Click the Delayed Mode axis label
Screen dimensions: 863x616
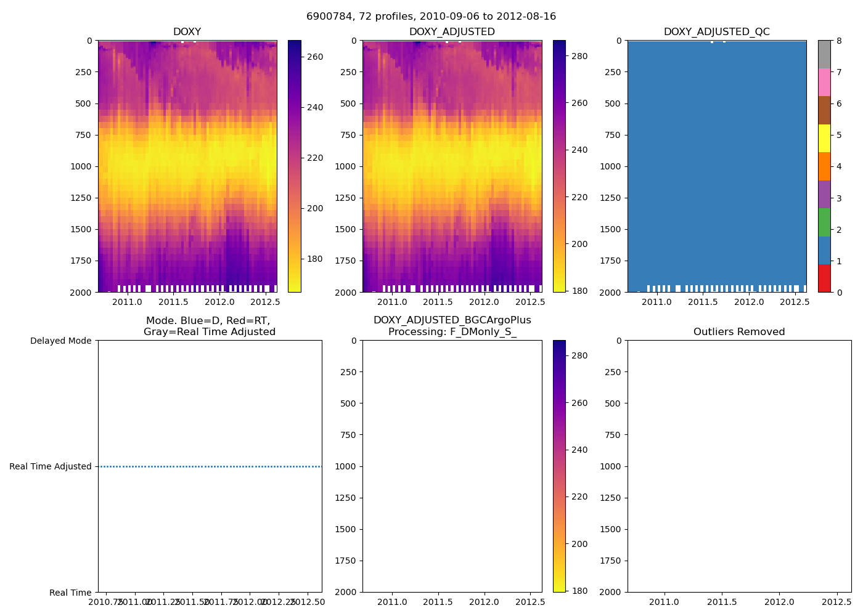pos(60,341)
